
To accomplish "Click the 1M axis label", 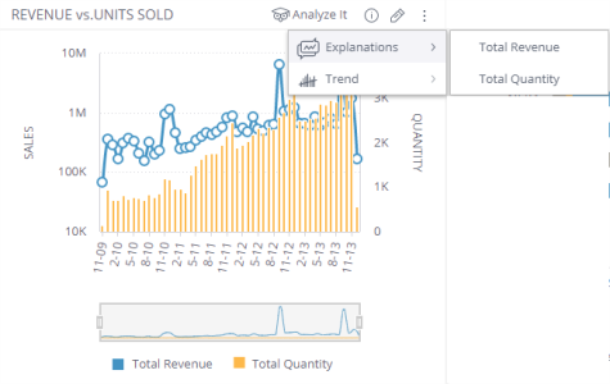I will (x=77, y=113).
